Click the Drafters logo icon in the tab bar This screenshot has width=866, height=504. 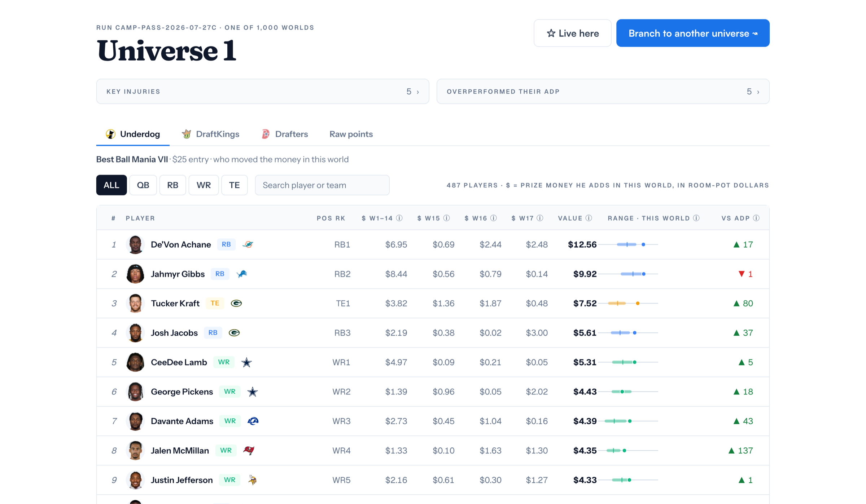pos(266,134)
